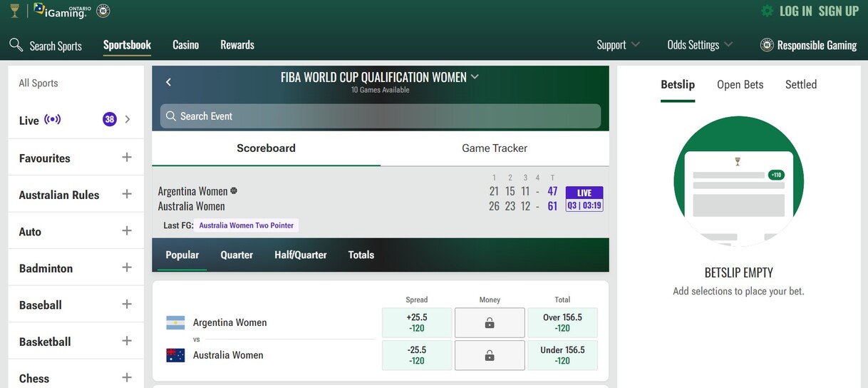Click the Argentina flag icon
Viewport: 868px width, 388px height.
[x=175, y=322]
